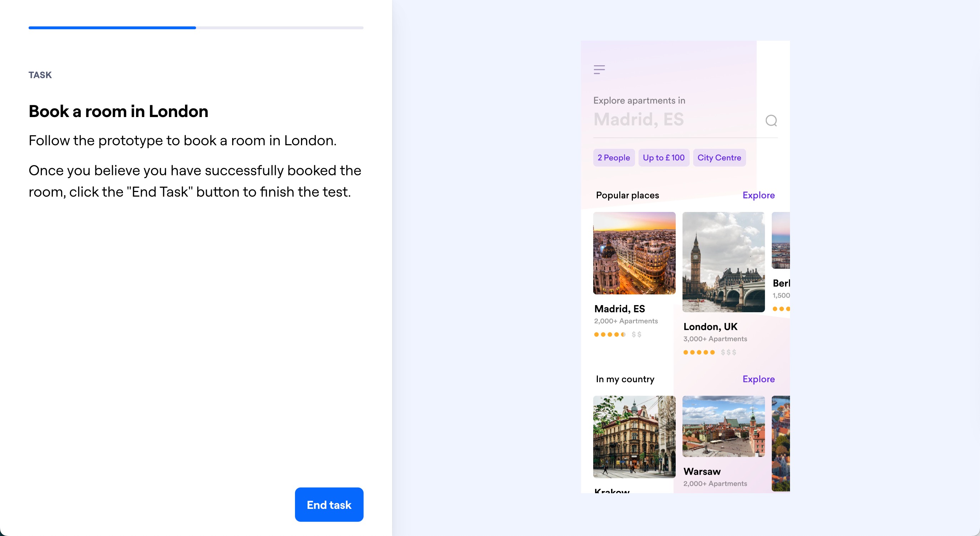
Task: Click the Warsaw city name label
Action: [701, 471]
